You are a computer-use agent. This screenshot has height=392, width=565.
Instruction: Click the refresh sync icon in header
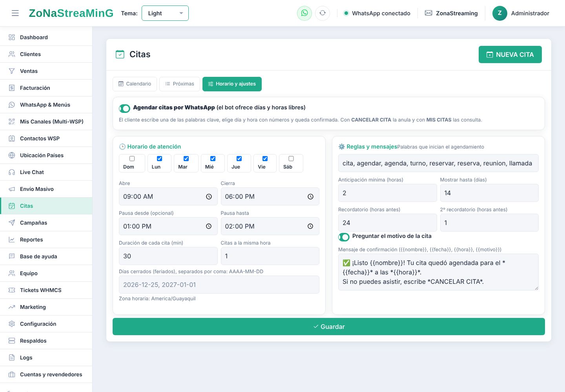tap(323, 13)
